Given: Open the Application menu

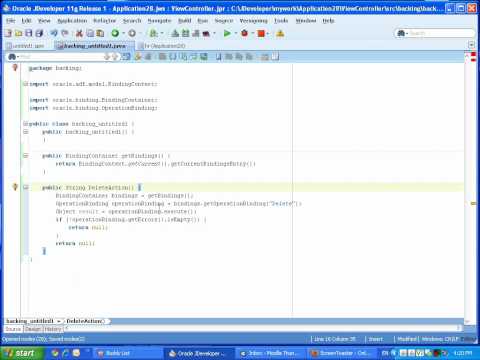Looking at the screenshot, I should click(72, 21).
